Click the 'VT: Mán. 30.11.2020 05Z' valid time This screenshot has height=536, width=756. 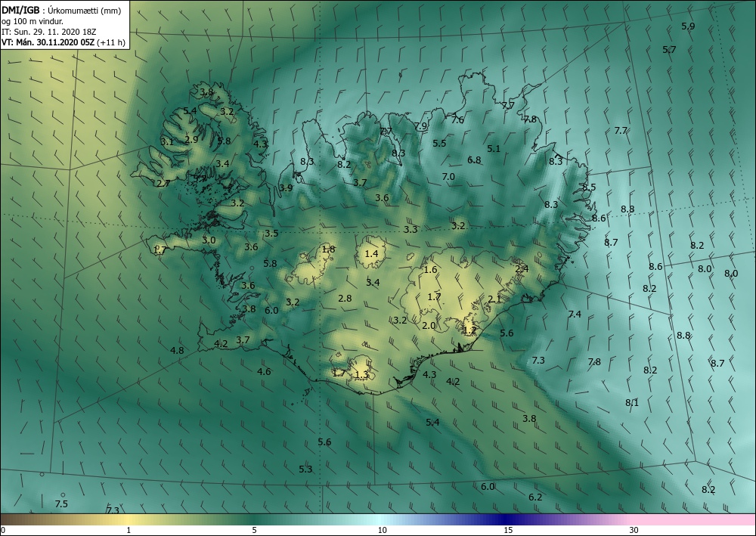coord(48,42)
